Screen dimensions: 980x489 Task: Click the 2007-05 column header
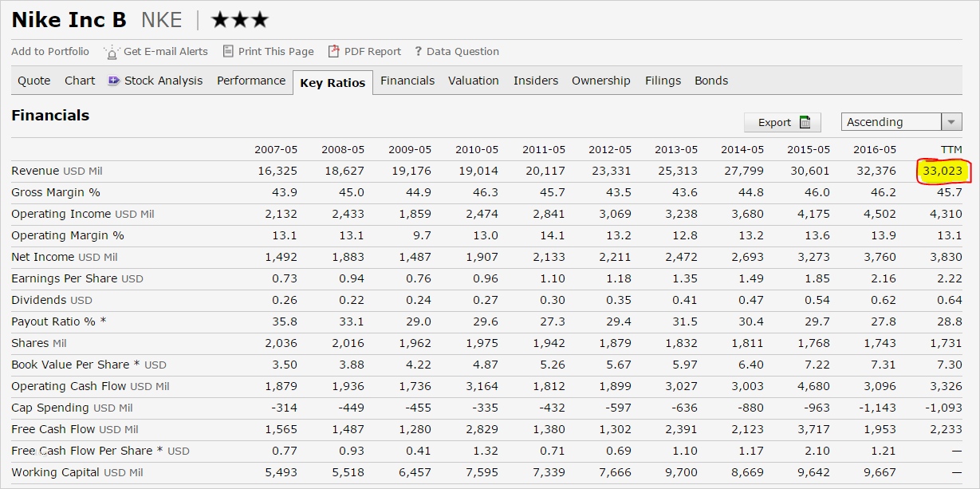click(x=276, y=149)
